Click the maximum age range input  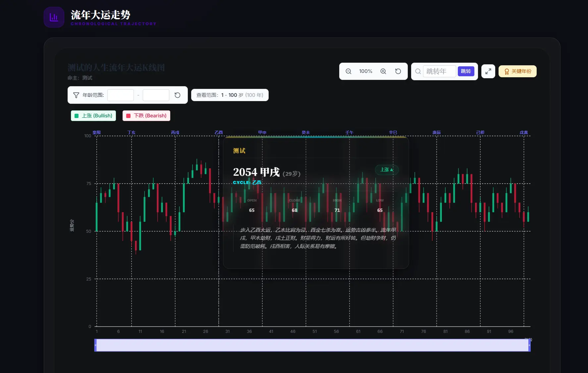(x=156, y=95)
